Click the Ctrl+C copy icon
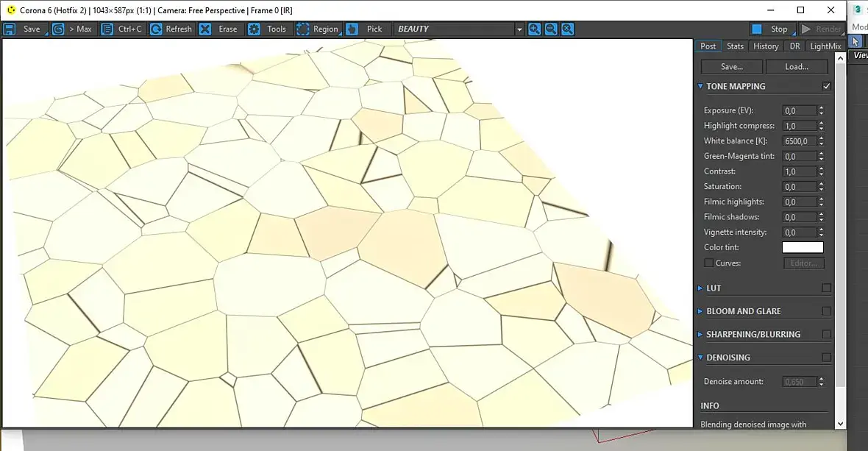The image size is (868, 451). click(x=107, y=29)
